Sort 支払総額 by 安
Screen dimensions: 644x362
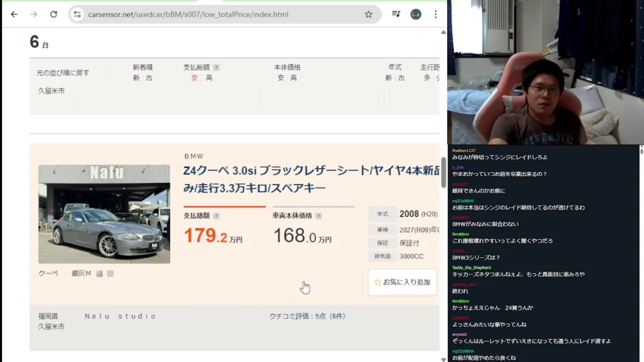point(194,78)
